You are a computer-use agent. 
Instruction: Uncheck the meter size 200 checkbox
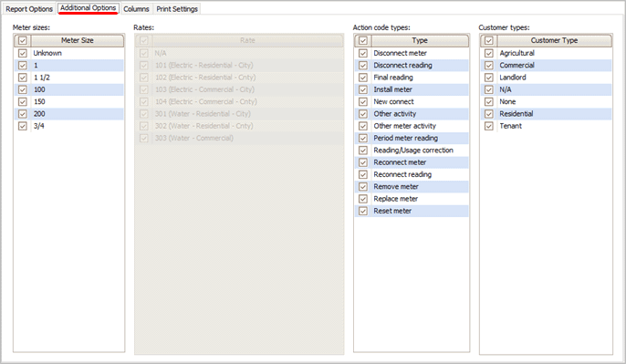coord(23,114)
